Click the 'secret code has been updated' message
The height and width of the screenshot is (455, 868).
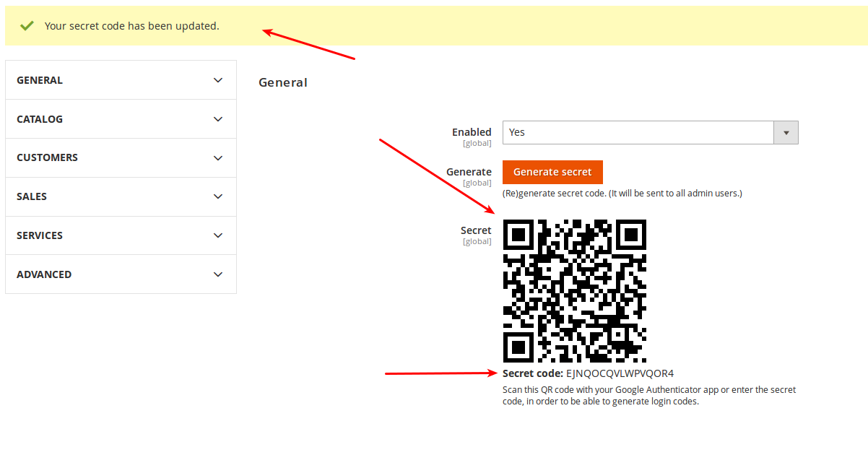click(x=131, y=26)
